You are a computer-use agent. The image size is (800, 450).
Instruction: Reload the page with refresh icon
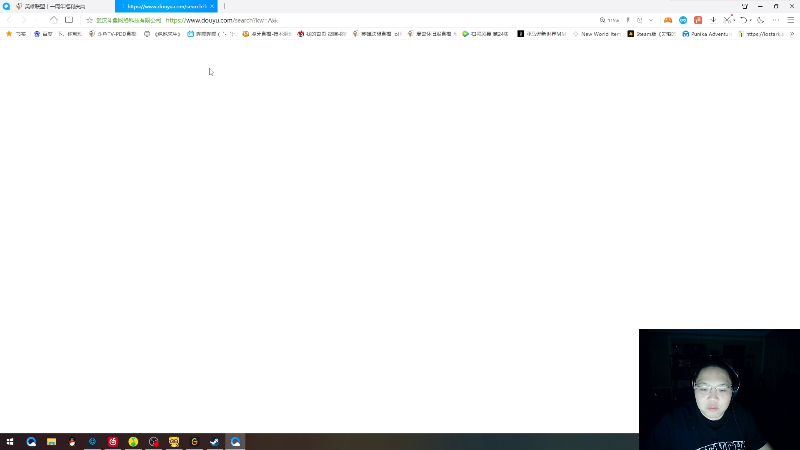pos(640,20)
